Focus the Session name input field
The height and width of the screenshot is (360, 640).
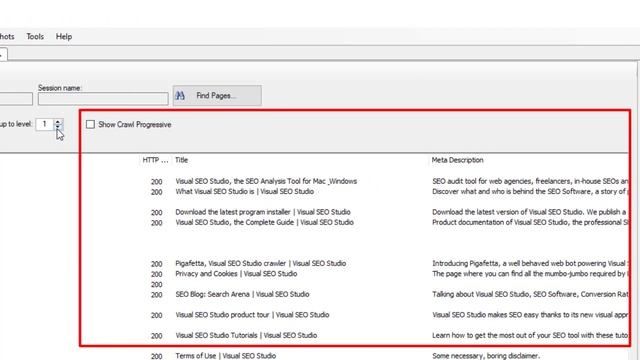[103, 98]
